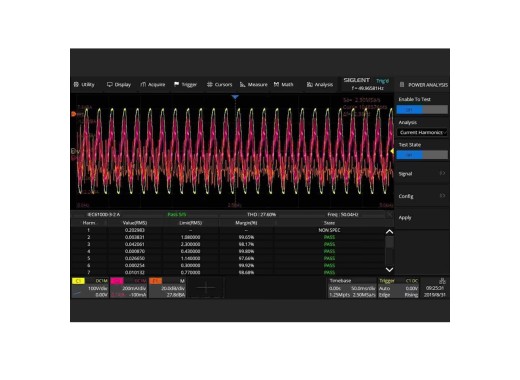This screenshot has width=520, height=380.
Task: Click the down arrow in harmonics table
Action: tap(389, 269)
